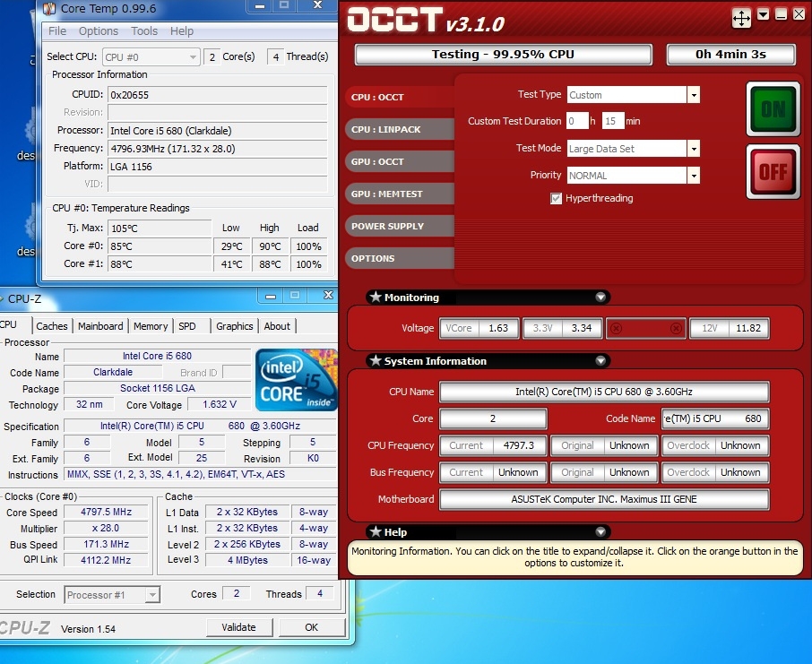Select the GPU : MEMTEST tab
Viewport: 812px width, 664px height.
pos(399,194)
